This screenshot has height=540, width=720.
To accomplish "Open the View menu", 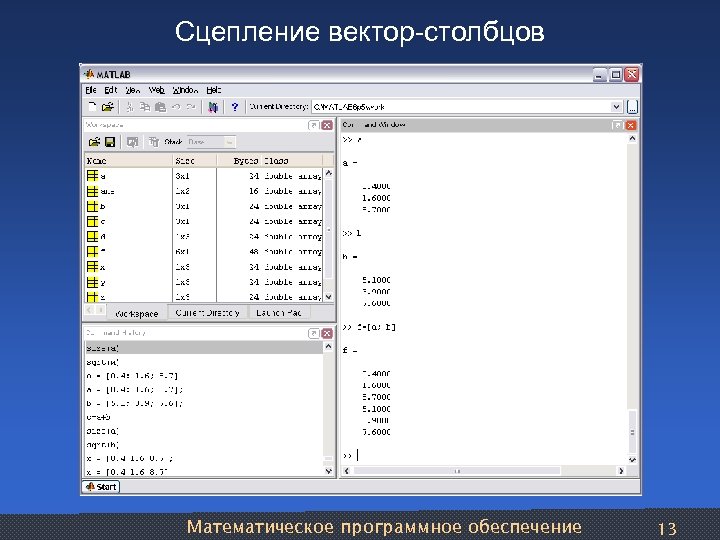I will click(x=133, y=90).
